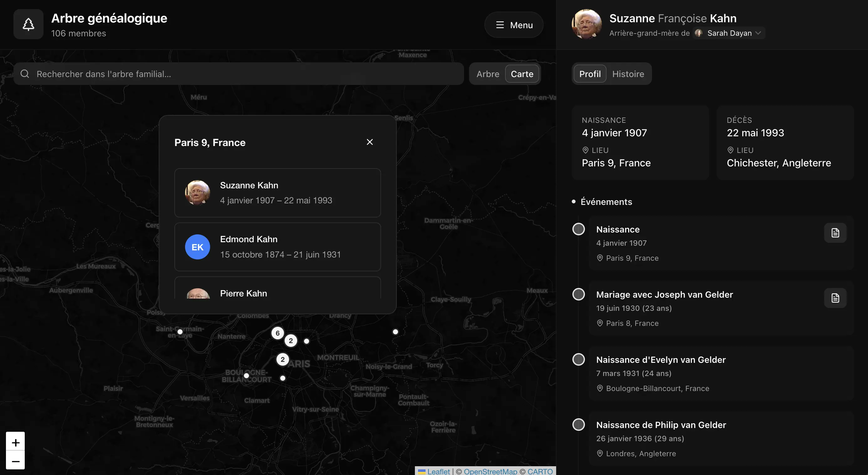The width and height of the screenshot is (868, 475).
Task: Zoom in on the map
Action: (x=16, y=442)
